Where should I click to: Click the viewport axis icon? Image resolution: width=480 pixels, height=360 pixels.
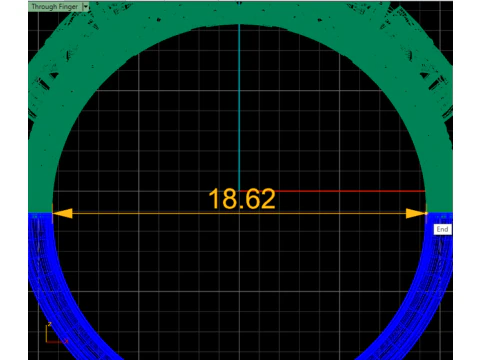56,333
